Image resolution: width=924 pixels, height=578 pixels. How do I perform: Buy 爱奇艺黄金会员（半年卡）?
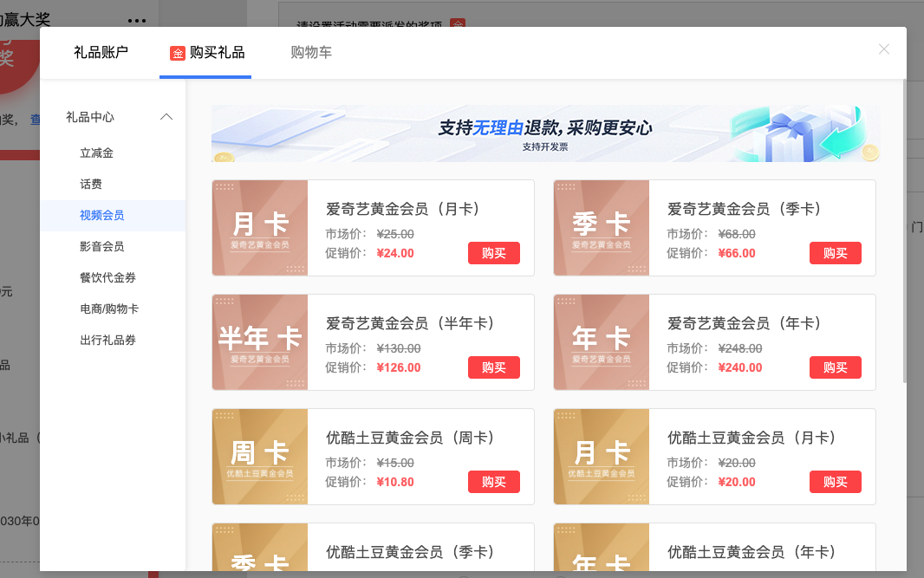pyautogui.click(x=494, y=367)
